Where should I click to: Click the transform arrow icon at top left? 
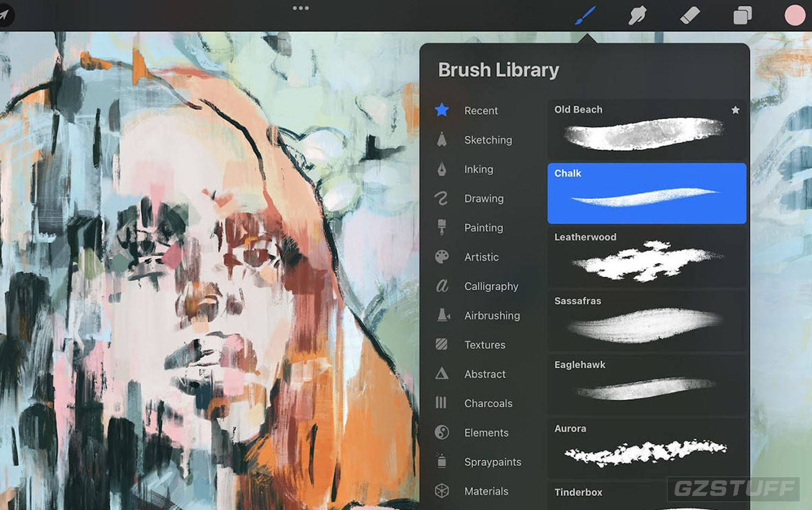(4, 15)
